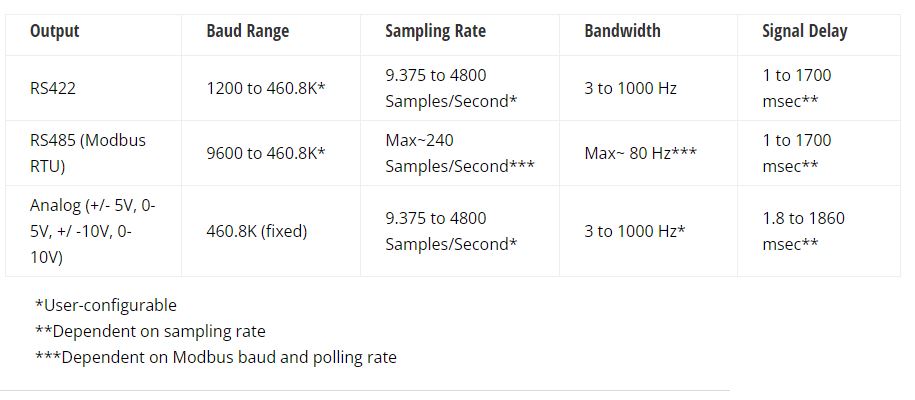Viewport: 915px width, 400px height.
Task: Click the 9600 to 460.8K* baud cell
Action: coord(266,153)
